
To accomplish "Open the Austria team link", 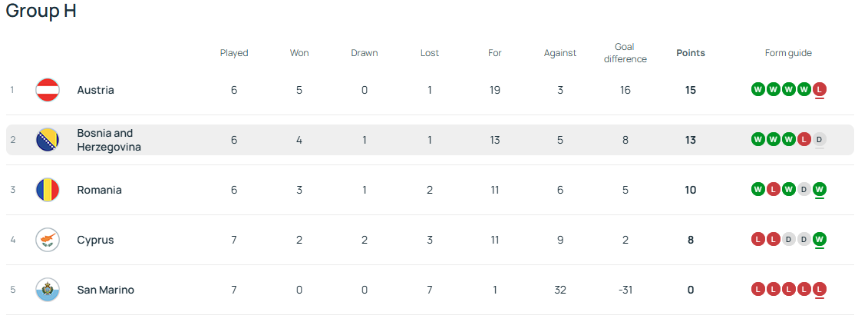I will pos(95,90).
